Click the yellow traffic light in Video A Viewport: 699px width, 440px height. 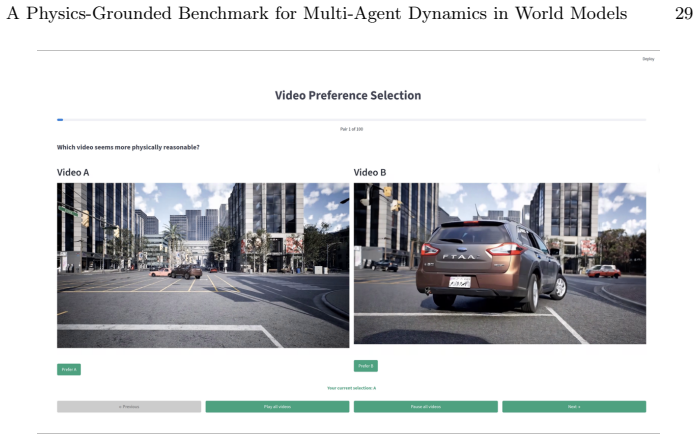[85, 218]
